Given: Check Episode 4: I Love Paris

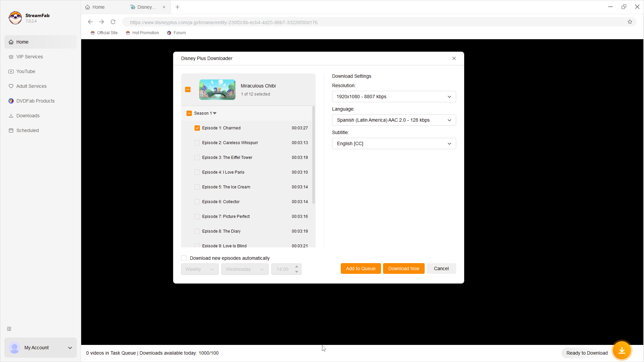Looking at the screenshot, I should tap(197, 172).
